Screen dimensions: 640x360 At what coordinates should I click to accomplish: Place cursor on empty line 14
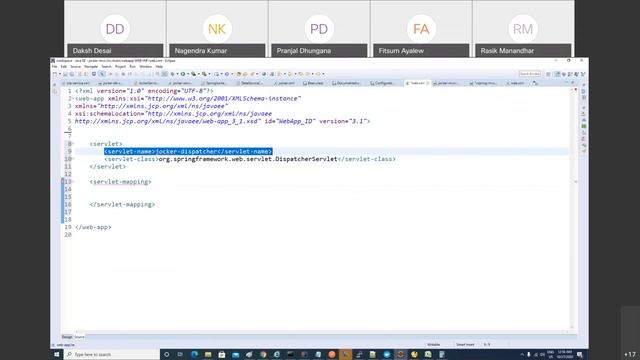(x=322, y=189)
